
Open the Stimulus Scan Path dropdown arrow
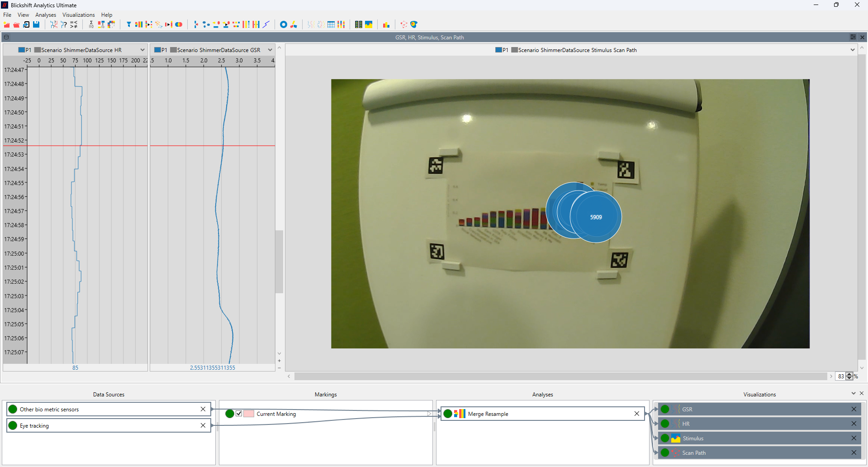(x=853, y=50)
